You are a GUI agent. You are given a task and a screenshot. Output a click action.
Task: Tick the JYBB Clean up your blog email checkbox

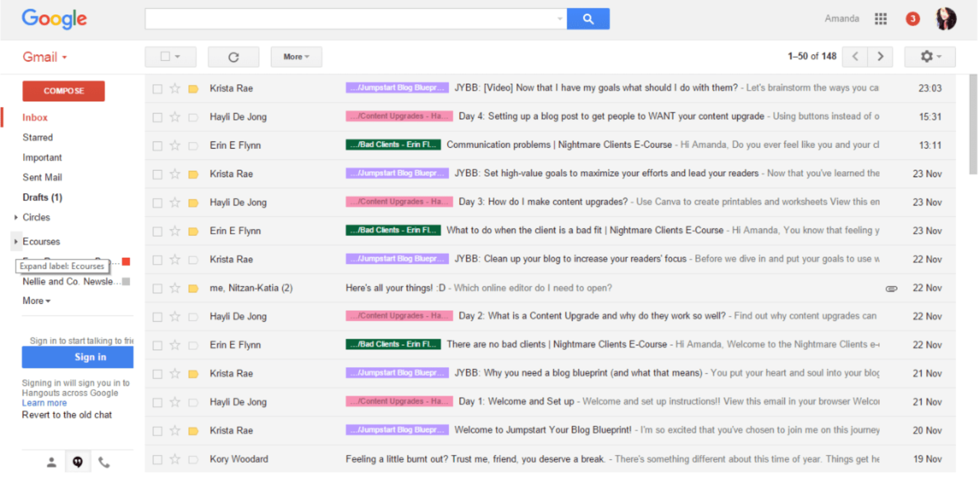click(x=157, y=260)
